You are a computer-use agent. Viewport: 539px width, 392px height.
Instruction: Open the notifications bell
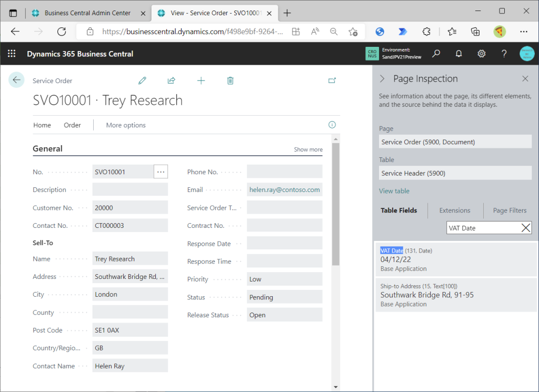(x=458, y=54)
